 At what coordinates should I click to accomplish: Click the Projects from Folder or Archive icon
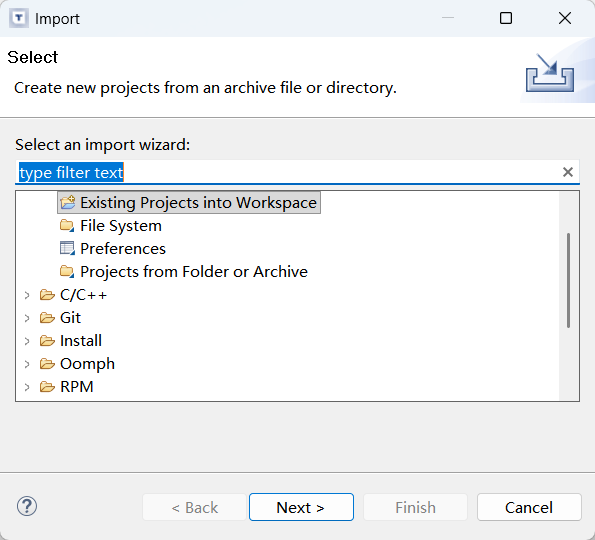coord(67,272)
